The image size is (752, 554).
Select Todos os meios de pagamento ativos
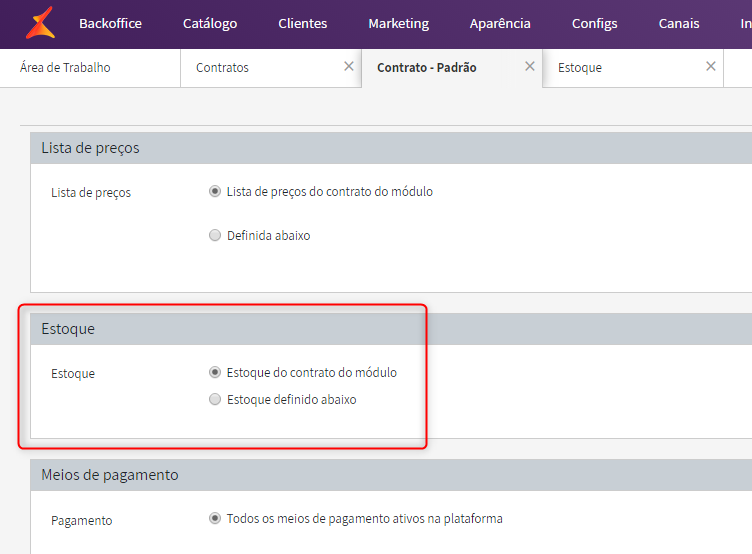point(215,518)
